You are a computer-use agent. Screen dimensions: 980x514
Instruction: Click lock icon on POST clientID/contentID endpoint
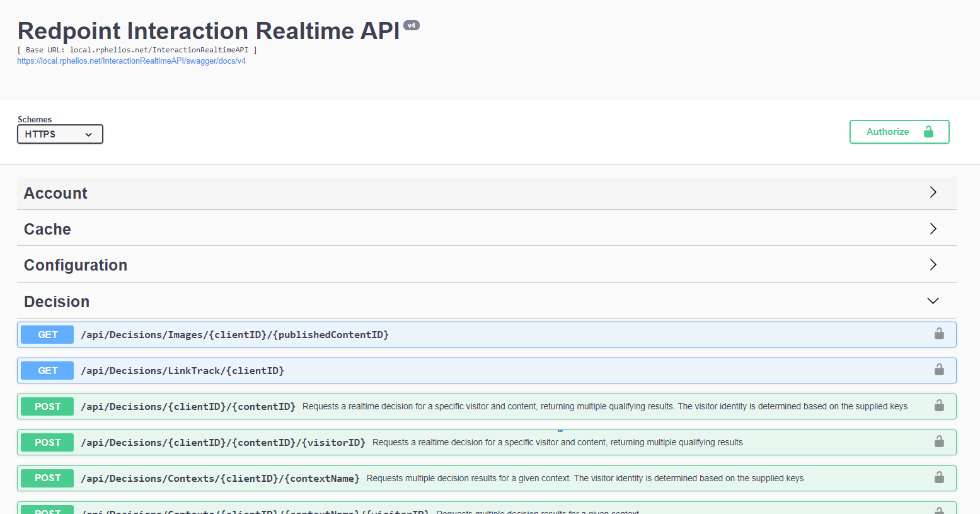[x=938, y=406]
